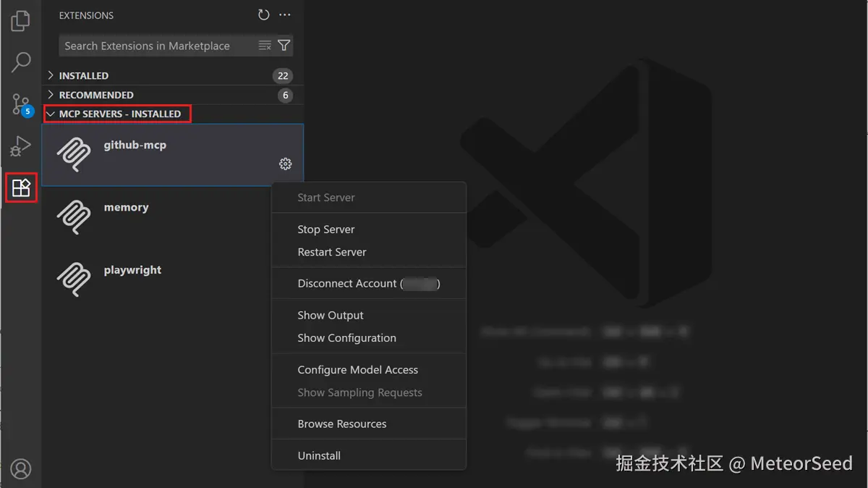Select Uninstall from the context menu
The width and height of the screenshot is (868, 488).
click(369, 456)
